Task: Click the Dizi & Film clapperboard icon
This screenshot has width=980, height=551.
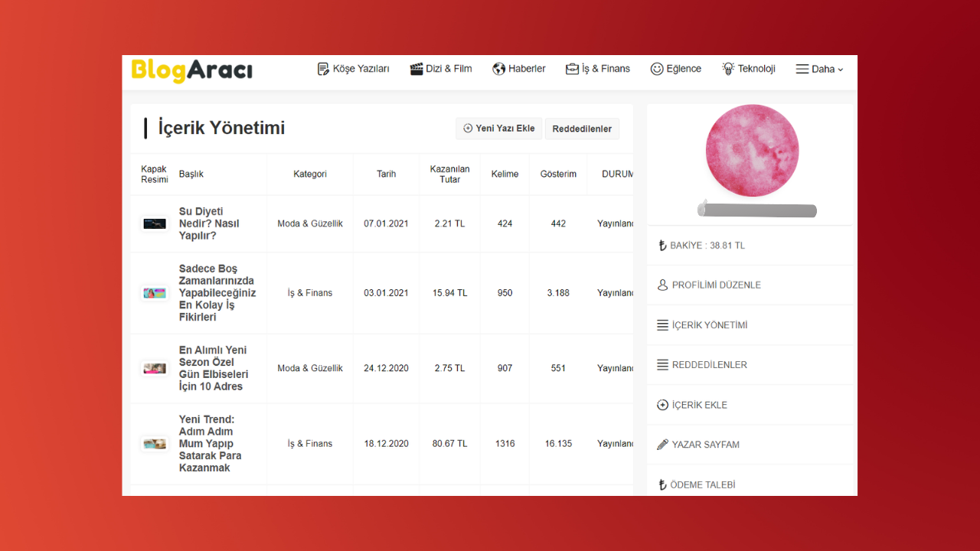Action: pos(416,69)
